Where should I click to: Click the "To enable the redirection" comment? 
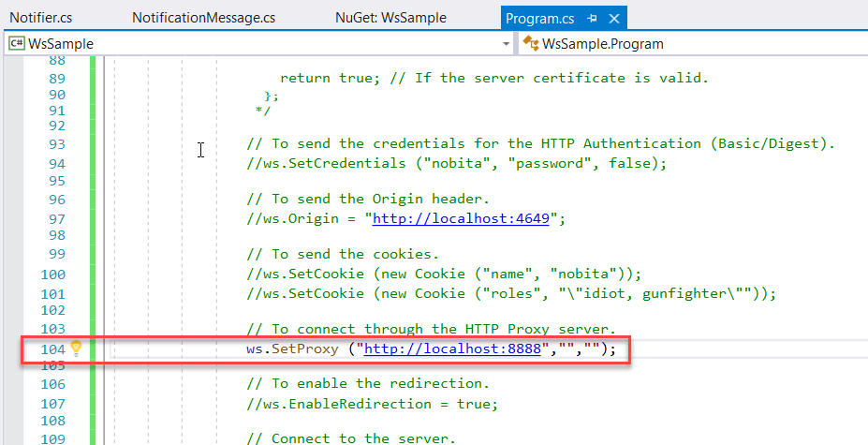click(x=368, y=383)
